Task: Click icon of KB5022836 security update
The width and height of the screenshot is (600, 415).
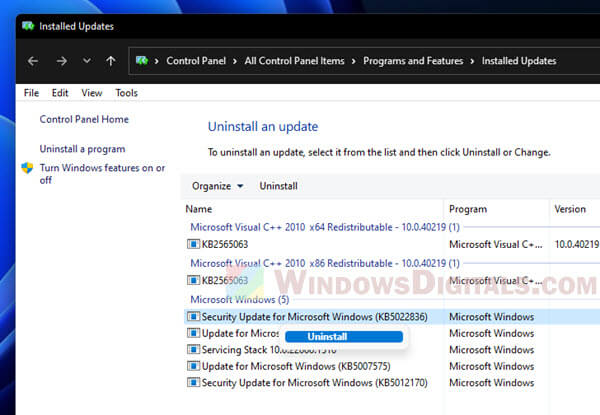Action: 193,316
